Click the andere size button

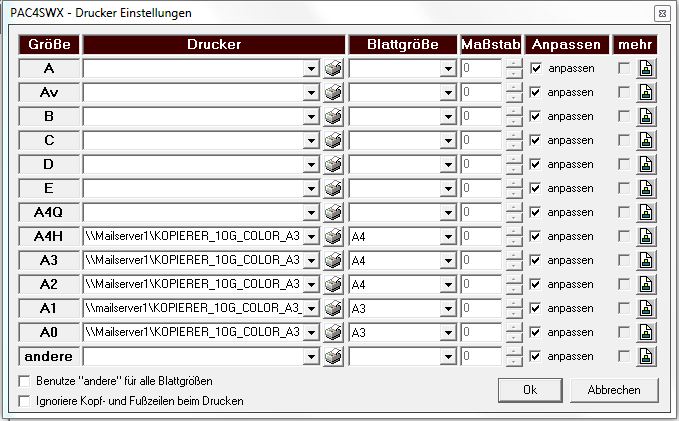pos(49,356)
